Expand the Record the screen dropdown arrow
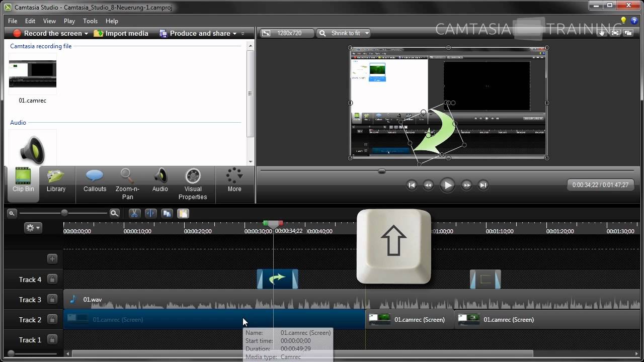644x362 pixels. (x=87, y=34)
